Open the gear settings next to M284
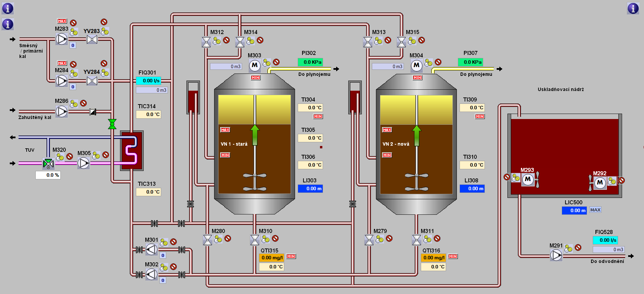Viewport: 644px width, 294px height. coord(74,73)
